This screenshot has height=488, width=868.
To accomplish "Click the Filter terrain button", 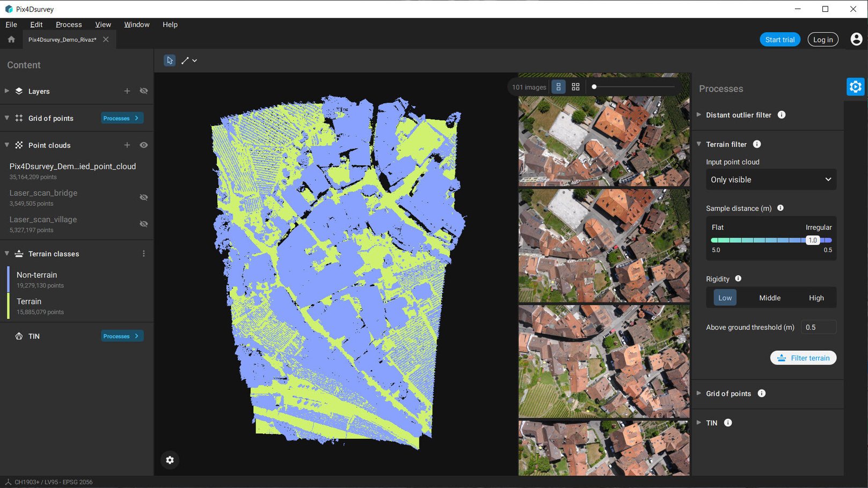I will (x=803, y=358).
